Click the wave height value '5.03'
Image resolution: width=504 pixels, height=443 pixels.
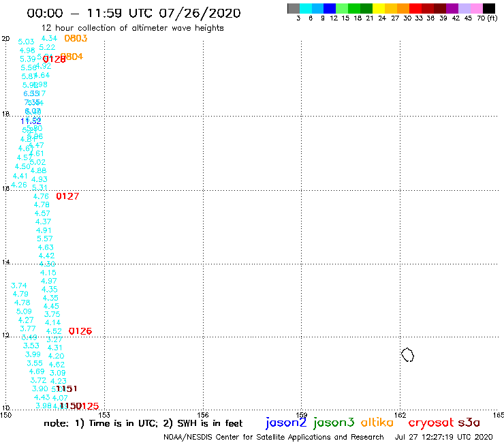pos(26,42)
